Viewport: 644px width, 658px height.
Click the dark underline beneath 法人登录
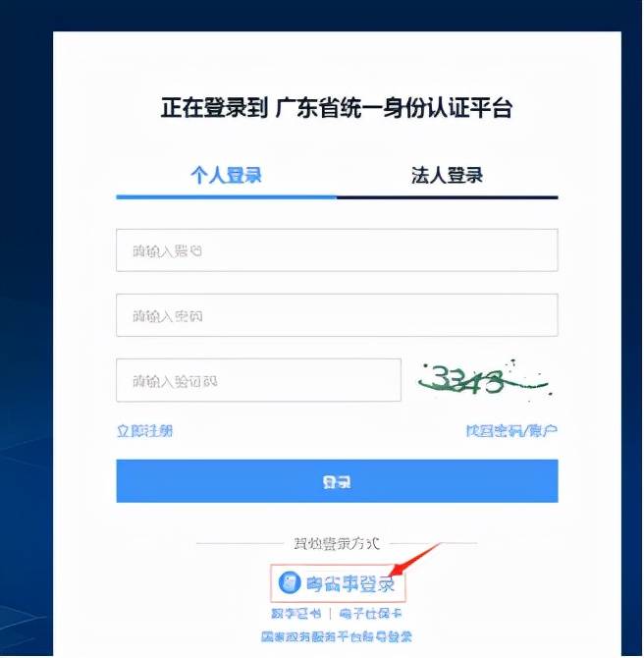[448, 196]
